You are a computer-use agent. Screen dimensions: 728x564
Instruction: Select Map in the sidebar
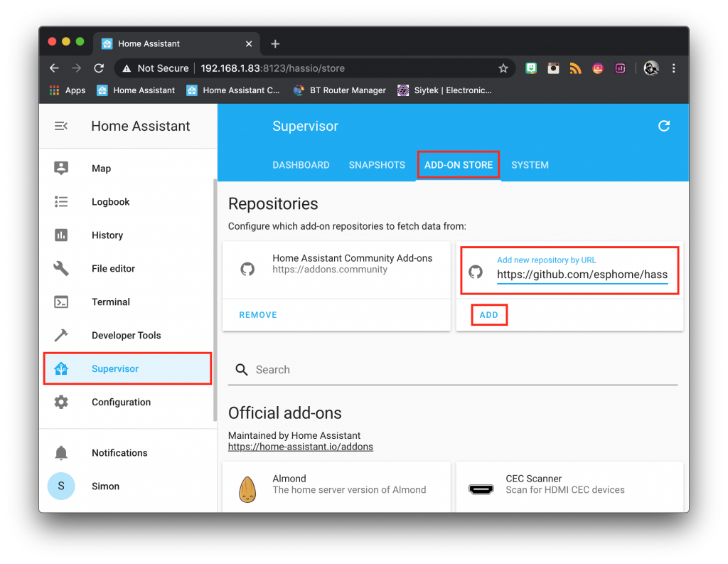(x=128, y=168)
